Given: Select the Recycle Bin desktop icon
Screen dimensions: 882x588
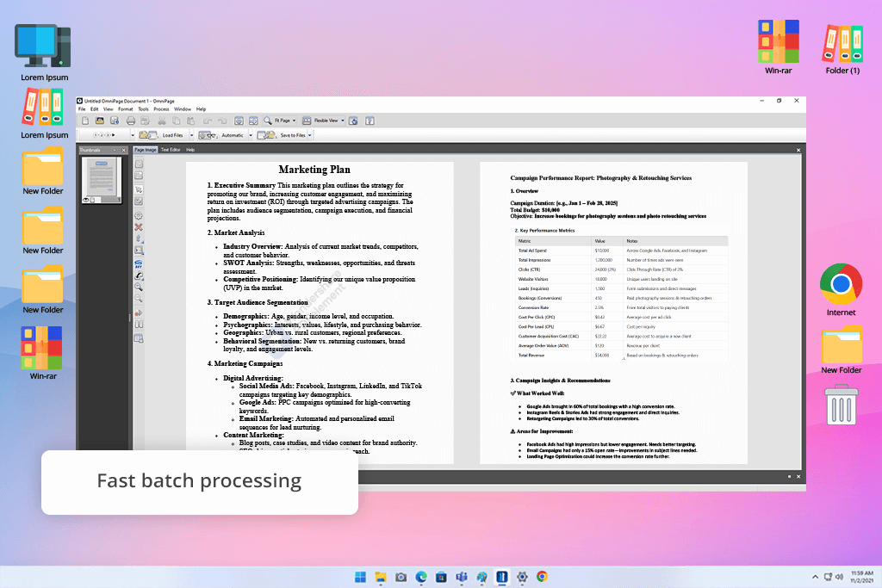Looking at the screenshot, I should click(842, 405).
